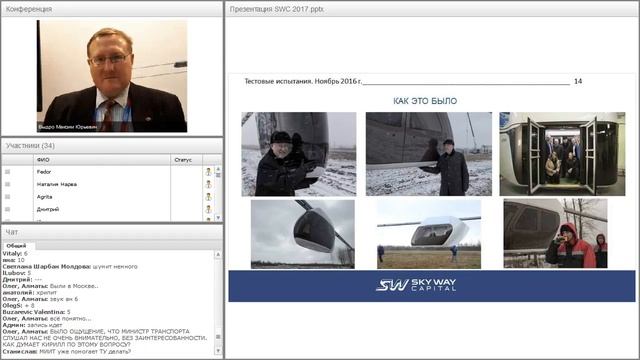Click the user icon beside Наталия Нарва

pos(208,184)
